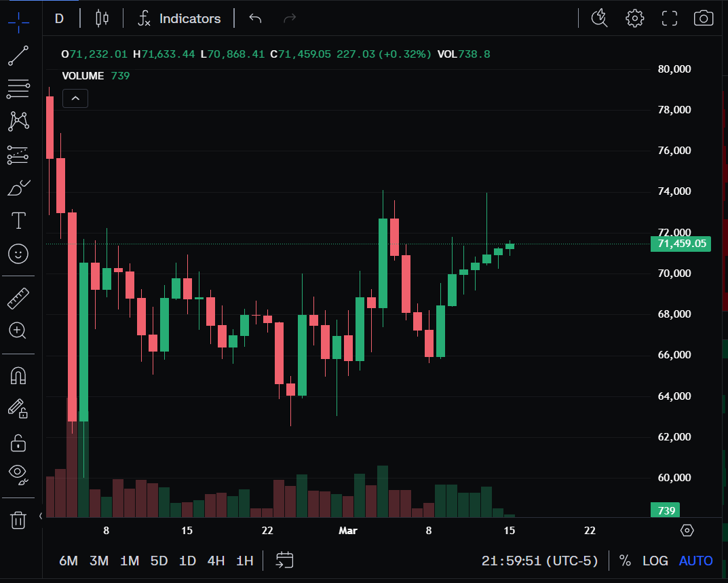
Task: Collapse the indicator legend chevron
Action: pos(75,98)
